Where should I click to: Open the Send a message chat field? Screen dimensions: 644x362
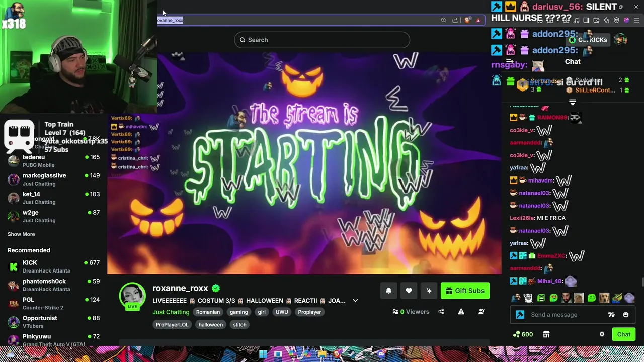(573, 315)
